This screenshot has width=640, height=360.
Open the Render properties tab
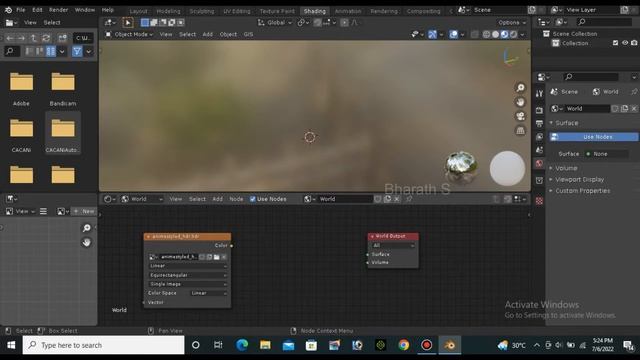click(x=539, y=110)
